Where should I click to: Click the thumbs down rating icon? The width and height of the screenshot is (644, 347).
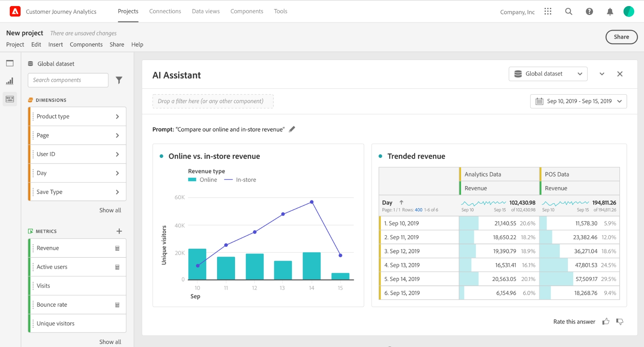[620, 321]
